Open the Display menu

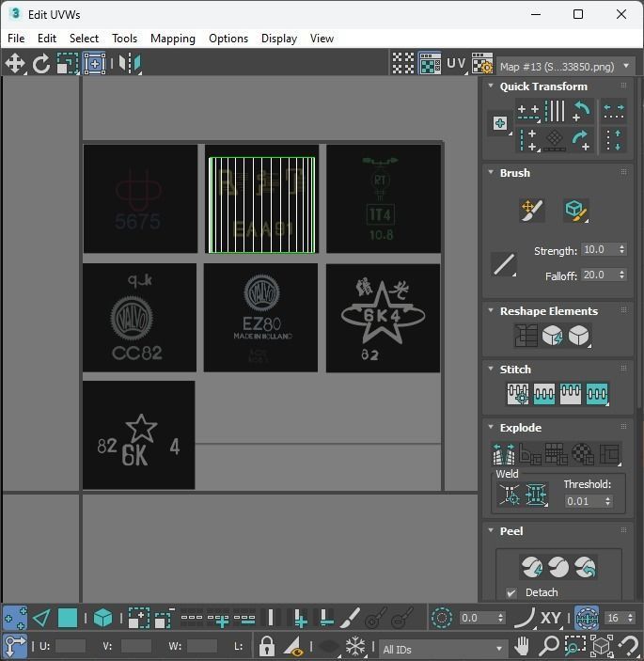tap(279, 39)
